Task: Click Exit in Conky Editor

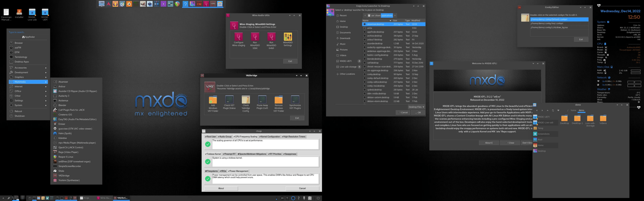Action: tap(581, 40)
